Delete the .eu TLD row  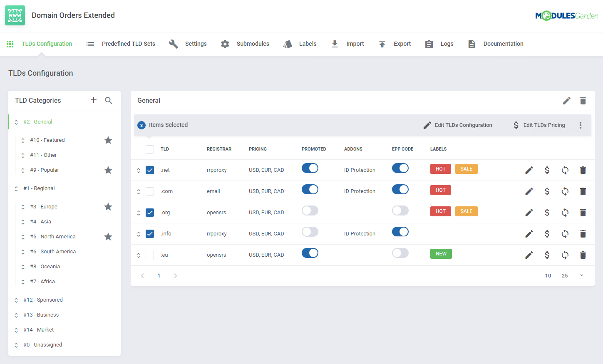583,255
